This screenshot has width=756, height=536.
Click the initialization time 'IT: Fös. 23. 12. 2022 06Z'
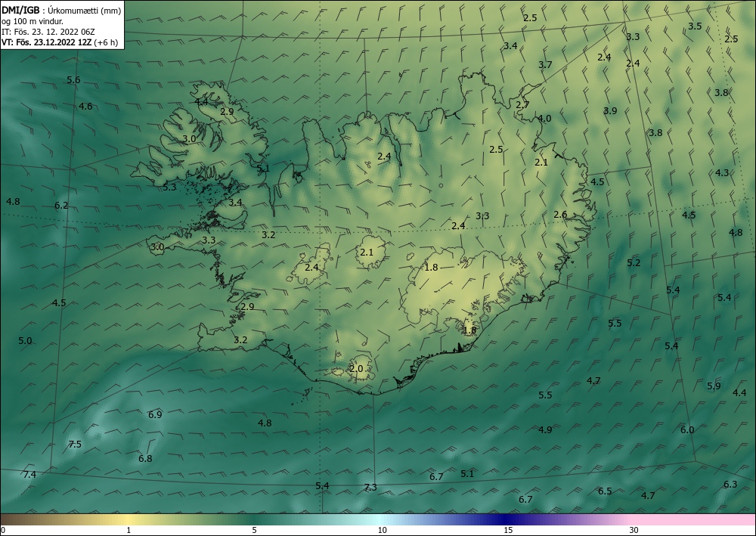click(x=48, y=32)
